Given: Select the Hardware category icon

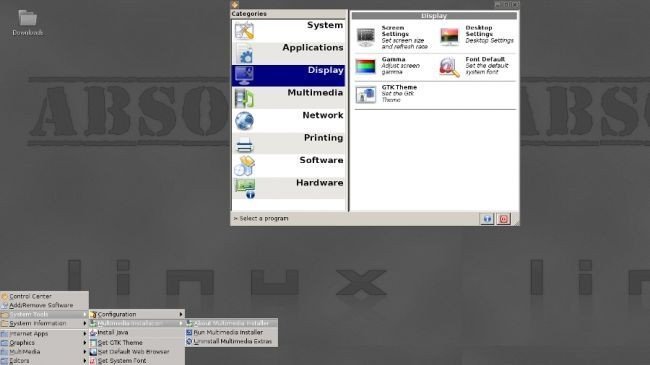Looking at the screenshot, I should point(245,188).
